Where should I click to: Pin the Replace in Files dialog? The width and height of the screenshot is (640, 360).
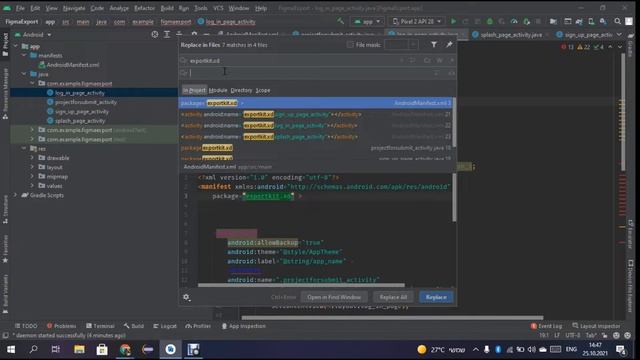pyautogui.click(x=449, y=44)
